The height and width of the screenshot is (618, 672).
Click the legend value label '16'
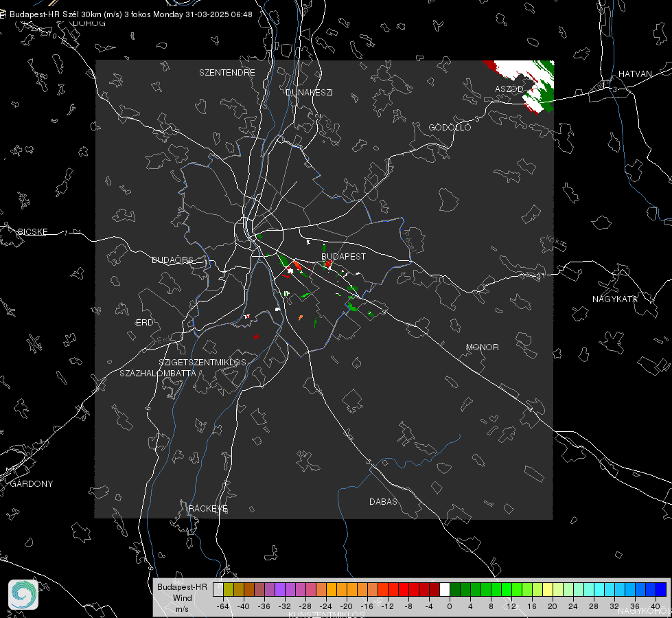point(532,606)
